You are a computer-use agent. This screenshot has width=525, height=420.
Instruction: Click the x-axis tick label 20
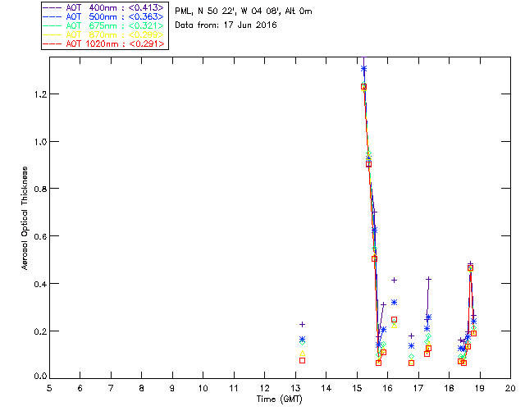click(510, 388)
